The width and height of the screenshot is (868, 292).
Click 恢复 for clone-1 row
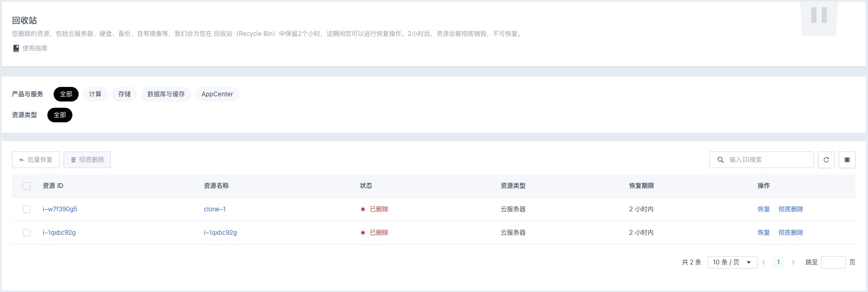pyautogui.click(x=764, y=209)
